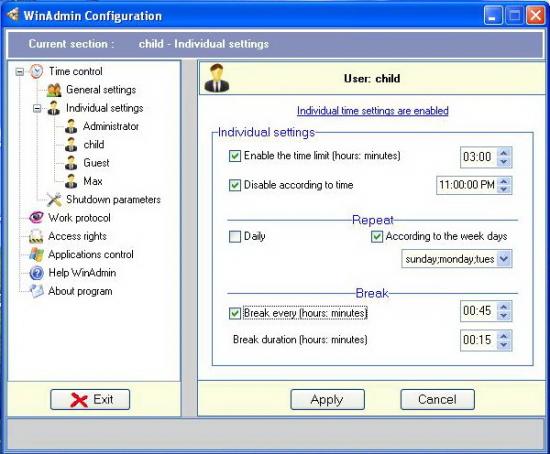
Task: Increase the time limit spinner value
Action: point(504,153)
